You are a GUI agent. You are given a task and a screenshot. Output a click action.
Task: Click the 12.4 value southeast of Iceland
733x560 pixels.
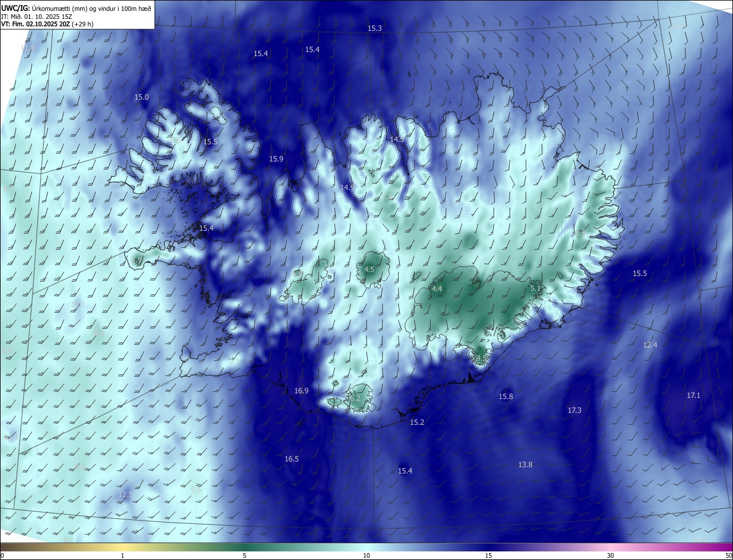[x=650, y=345]
